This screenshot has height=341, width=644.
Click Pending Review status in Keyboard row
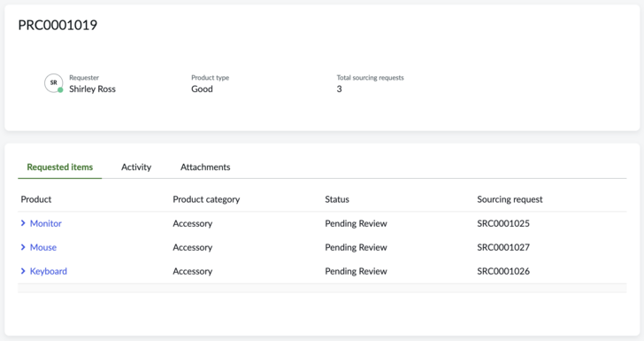tap(356, 271)
